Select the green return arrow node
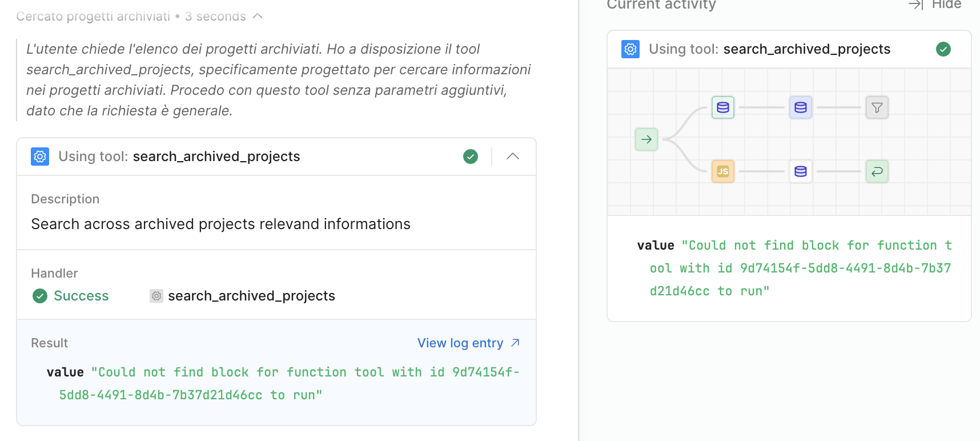The height and width of the screenshot is (441, 980). (877, 171)
